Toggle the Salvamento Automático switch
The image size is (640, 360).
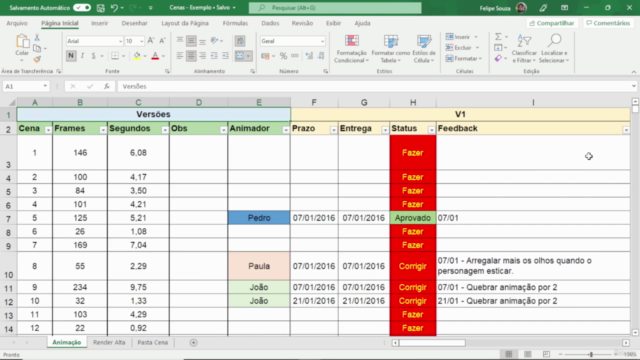[82, 8]
